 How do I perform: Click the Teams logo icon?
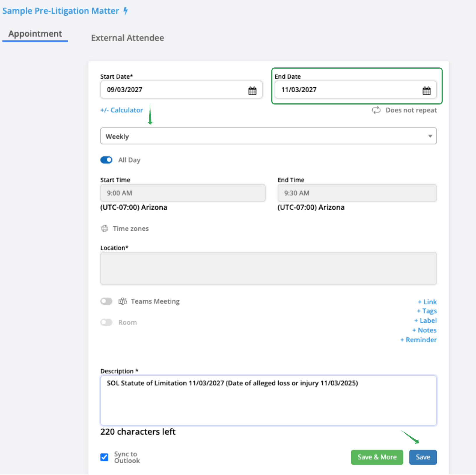[123, 301]
